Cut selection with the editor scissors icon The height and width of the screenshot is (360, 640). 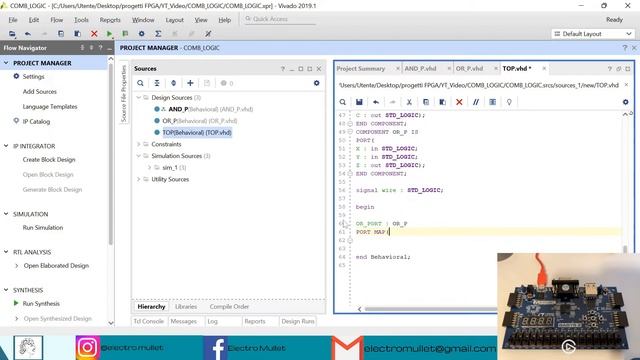click(x=409, y=102)
